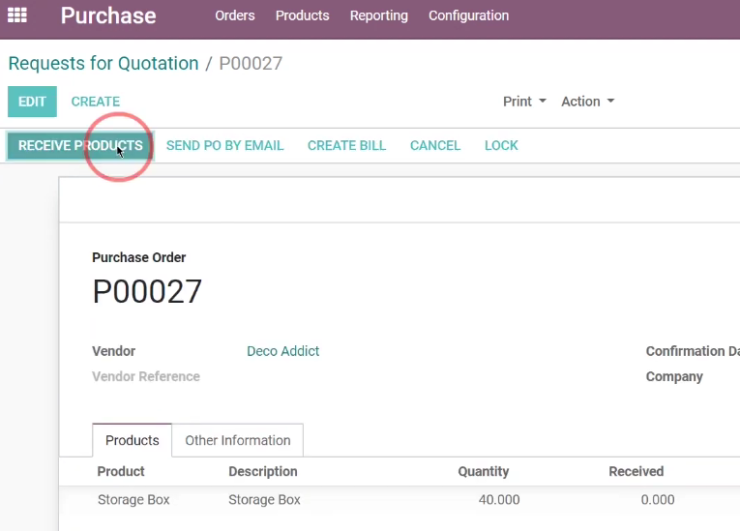Click CANCEL on the purchase order
740x531 pixels.
click(x=435, y=145)
